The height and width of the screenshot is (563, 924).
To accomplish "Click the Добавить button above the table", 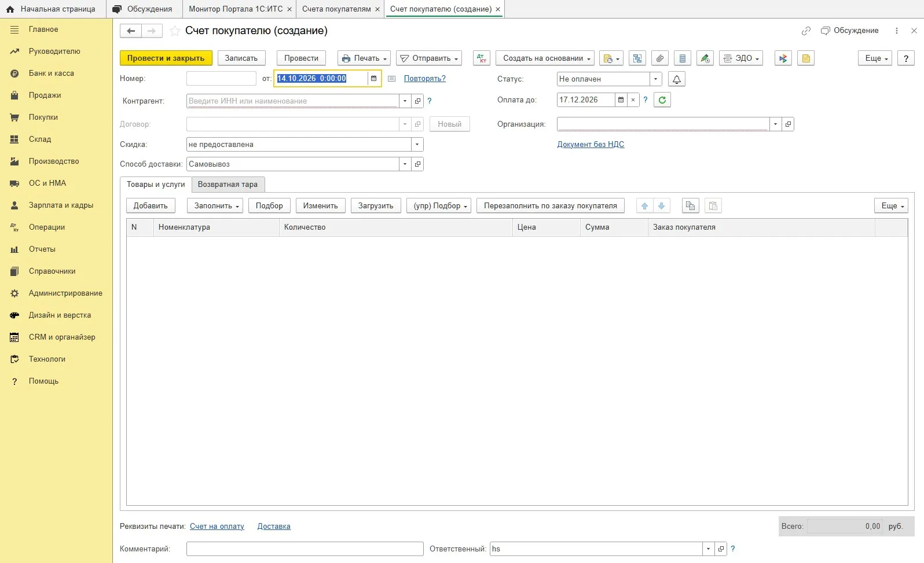I will point(151,205).
